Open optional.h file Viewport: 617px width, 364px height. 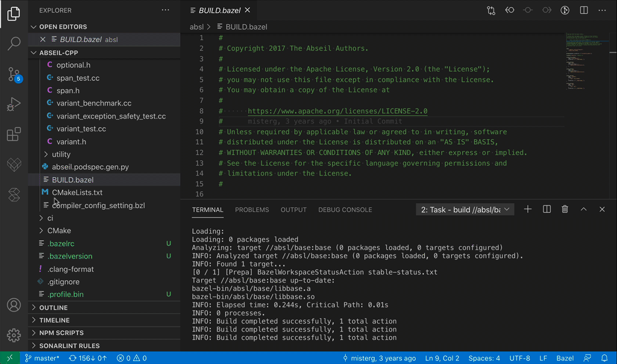pyautogui.click(x=73, y=65)
